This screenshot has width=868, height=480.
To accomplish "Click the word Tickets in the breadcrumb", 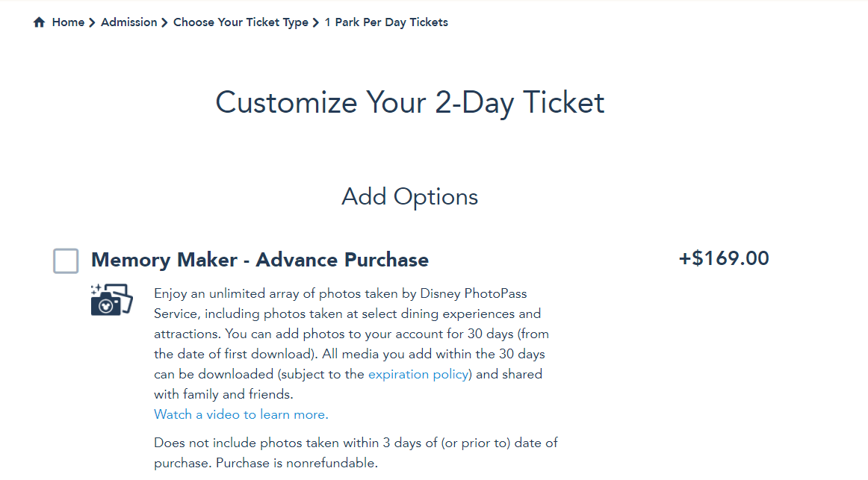I will (429, 22).
